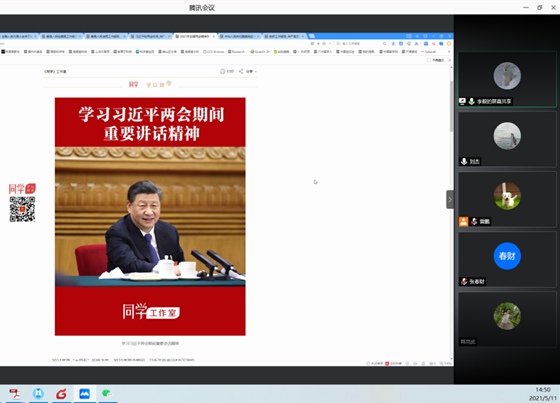The image size is (560, 403).
Task: Toggle the checkbox below the bookmarks bar
Action: coord(429,60)
